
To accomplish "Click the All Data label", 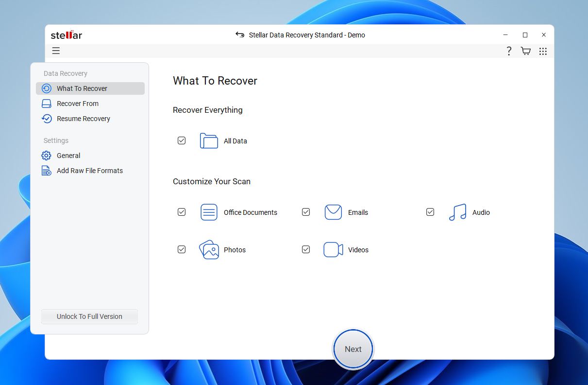I will point(235,141).
